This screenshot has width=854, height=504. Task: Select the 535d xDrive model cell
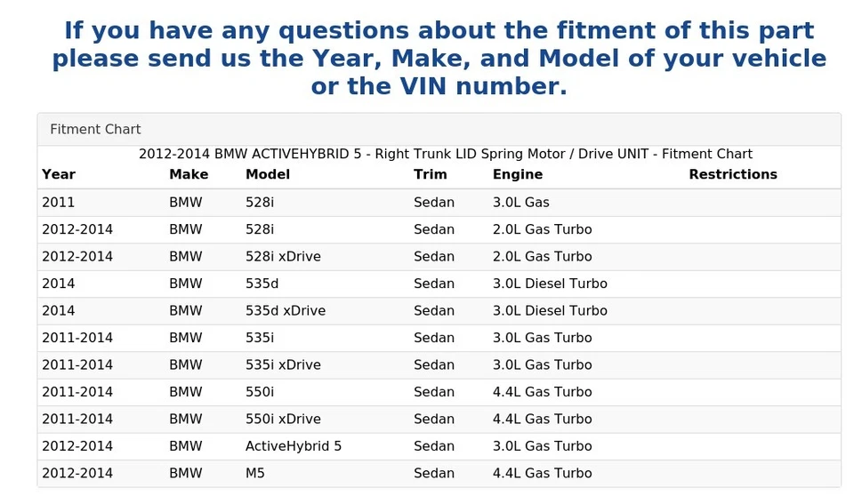286,311
